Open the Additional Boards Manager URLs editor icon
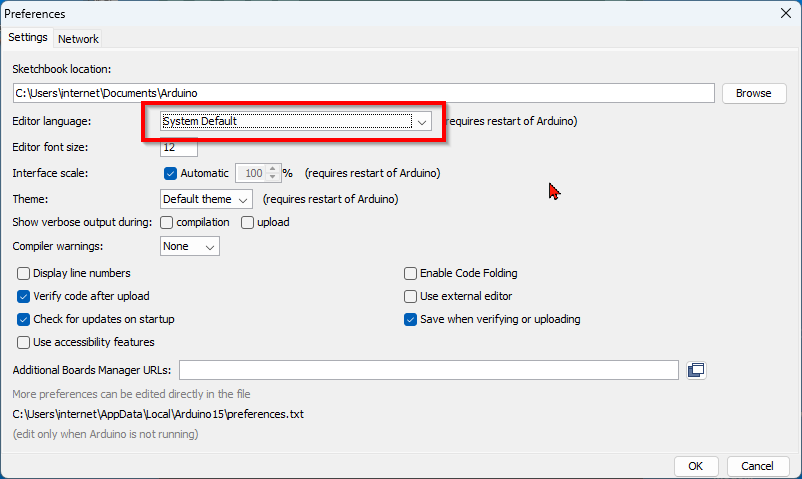Screen dimensions: 802x479 coord(696,370)
